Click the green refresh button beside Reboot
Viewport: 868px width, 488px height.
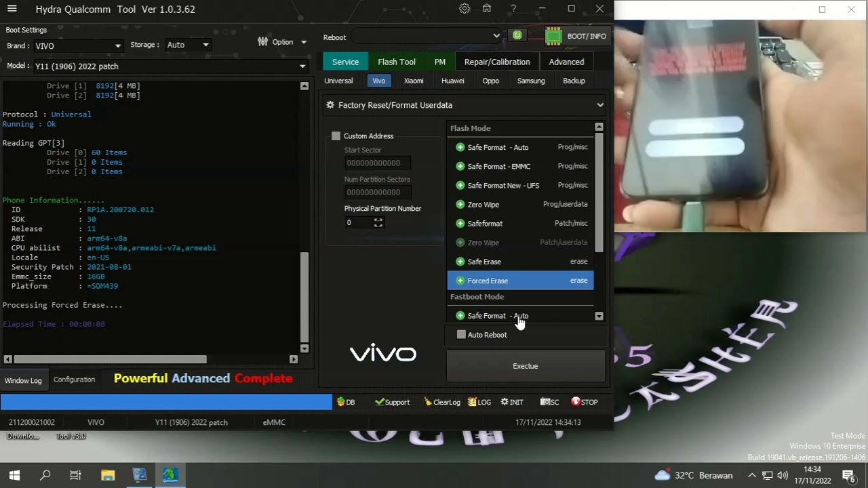coord(517,35)
